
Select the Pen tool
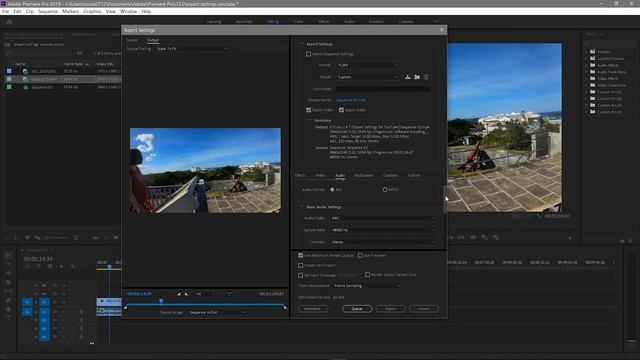point(9,300)
